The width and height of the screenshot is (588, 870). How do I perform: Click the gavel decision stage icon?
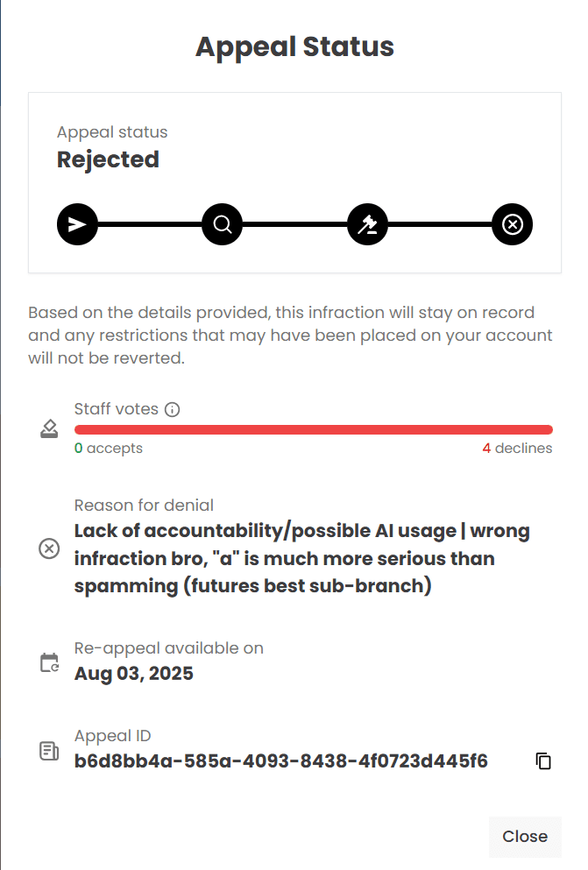pyautogui.click(x=366, y=223)
